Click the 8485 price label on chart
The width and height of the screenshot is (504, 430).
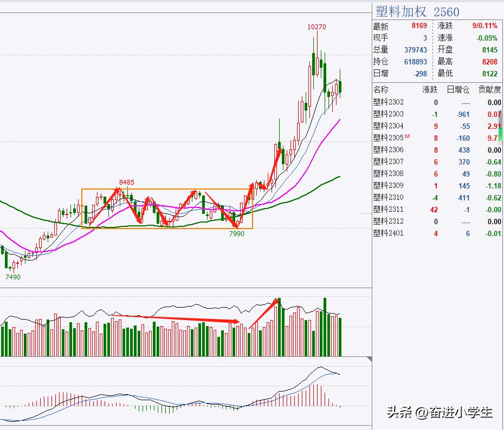[x=127, y=183]
